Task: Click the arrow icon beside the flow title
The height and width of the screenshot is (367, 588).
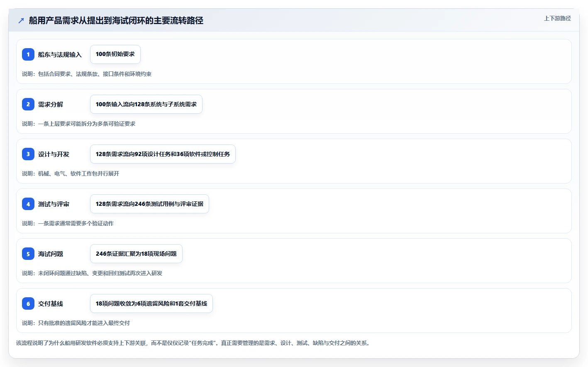Action: 21,20
